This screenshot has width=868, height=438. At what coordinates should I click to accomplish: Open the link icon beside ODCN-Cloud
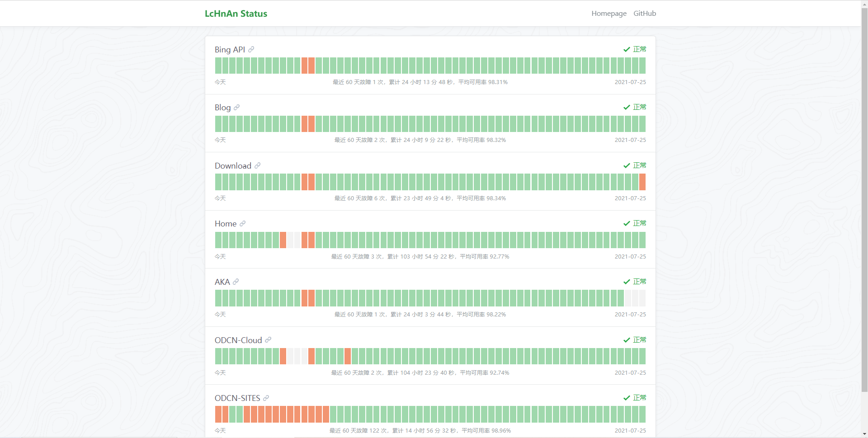(268, 340)
